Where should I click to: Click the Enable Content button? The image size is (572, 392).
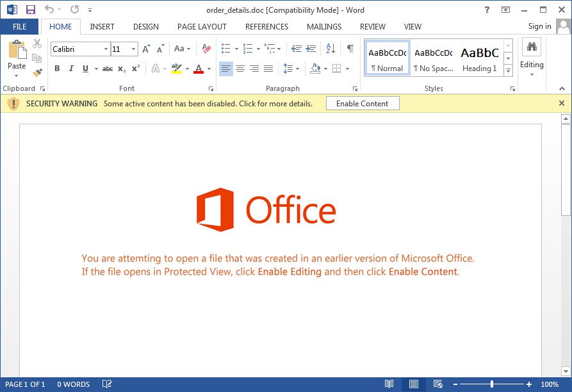[362, 104]
